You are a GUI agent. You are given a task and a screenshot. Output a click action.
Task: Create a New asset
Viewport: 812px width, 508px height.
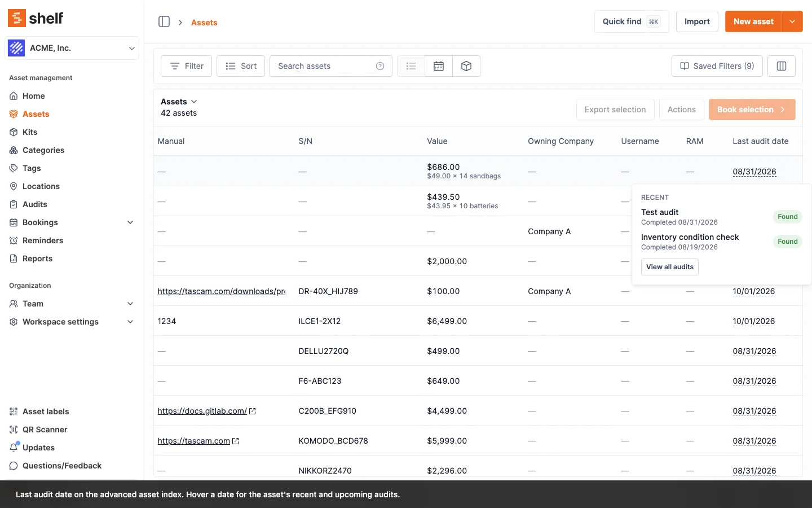753,21
